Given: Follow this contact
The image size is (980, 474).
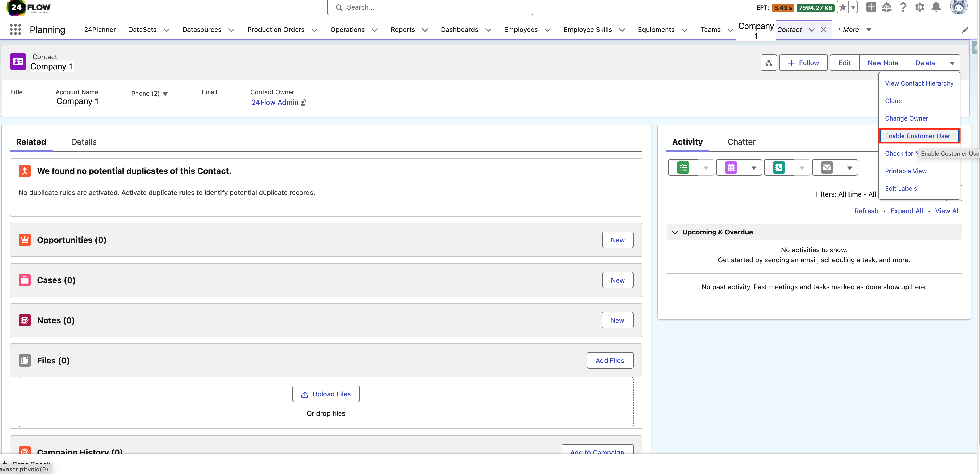Looking at the screenshot, I should (x=803, y=62).
